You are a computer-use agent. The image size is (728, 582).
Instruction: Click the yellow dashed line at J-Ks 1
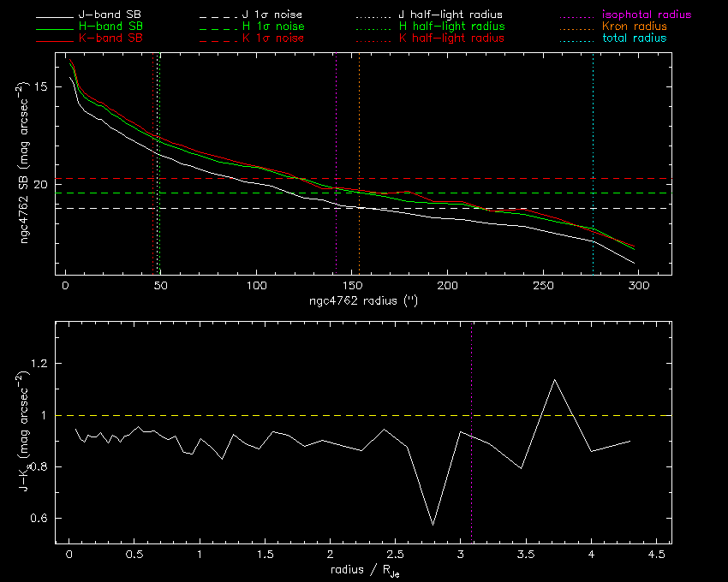click(x=363, y=415)
